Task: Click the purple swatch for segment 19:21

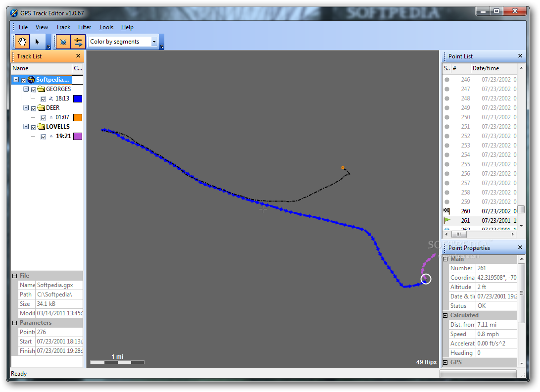Action: 78,137
